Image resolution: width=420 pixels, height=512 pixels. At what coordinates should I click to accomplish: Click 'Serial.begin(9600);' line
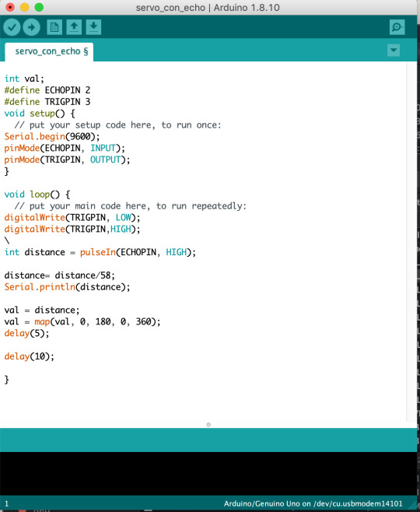[x=52, y=136]
